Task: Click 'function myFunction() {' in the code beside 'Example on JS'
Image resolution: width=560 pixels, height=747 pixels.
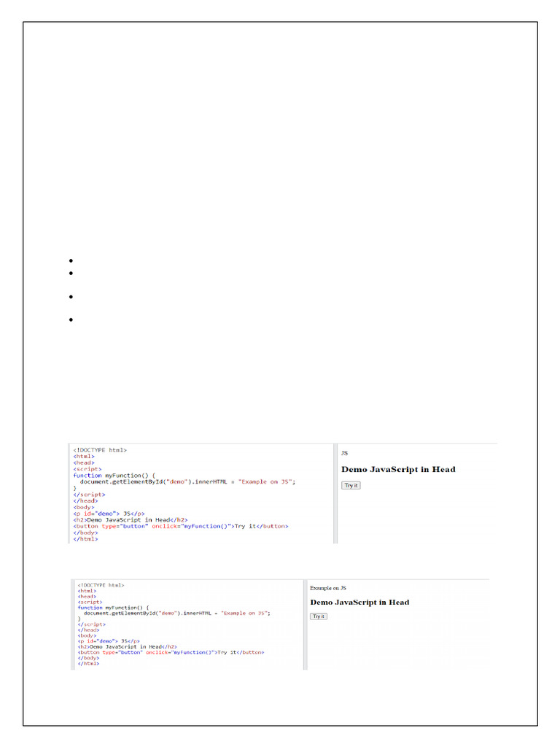Action: pos(113,608)
